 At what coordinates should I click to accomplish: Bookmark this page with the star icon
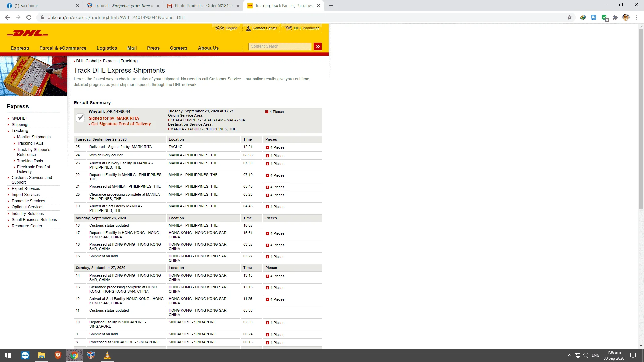tap(570, 17)
